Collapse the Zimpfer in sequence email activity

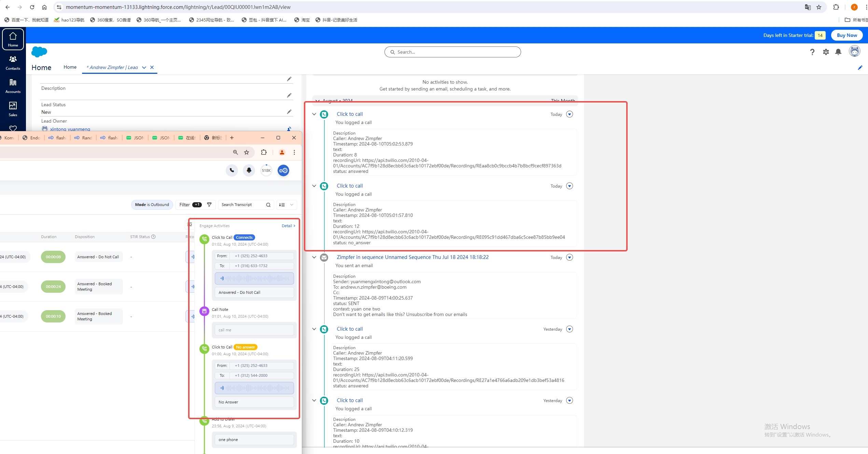(x=314, y=257)
